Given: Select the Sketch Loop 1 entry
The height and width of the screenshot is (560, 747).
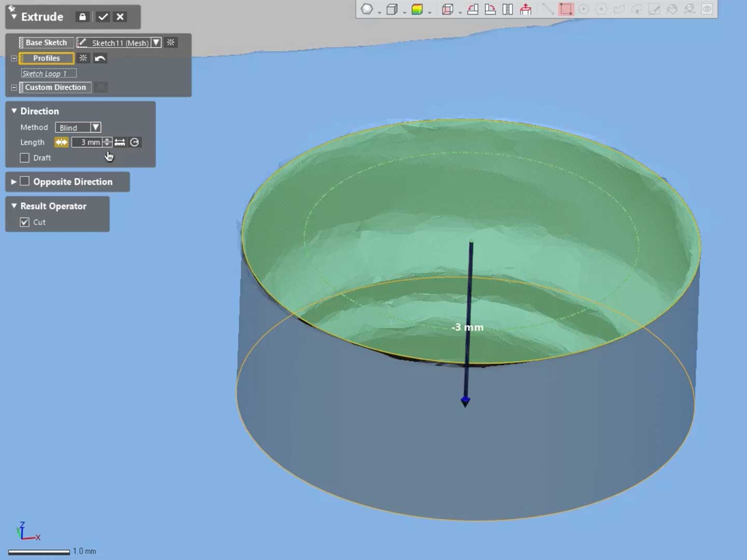Looking at the screenshot, I should pyautogui.click(x=48, y=73).
